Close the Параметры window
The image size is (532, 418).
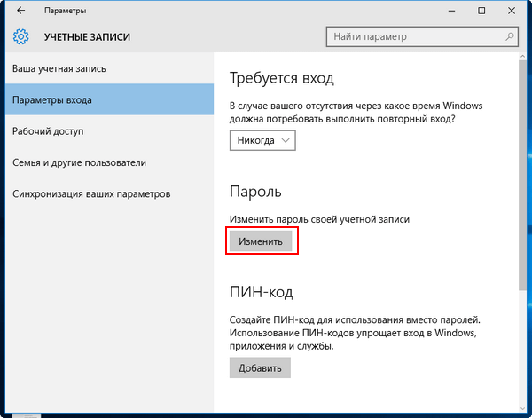coord(512,11)
